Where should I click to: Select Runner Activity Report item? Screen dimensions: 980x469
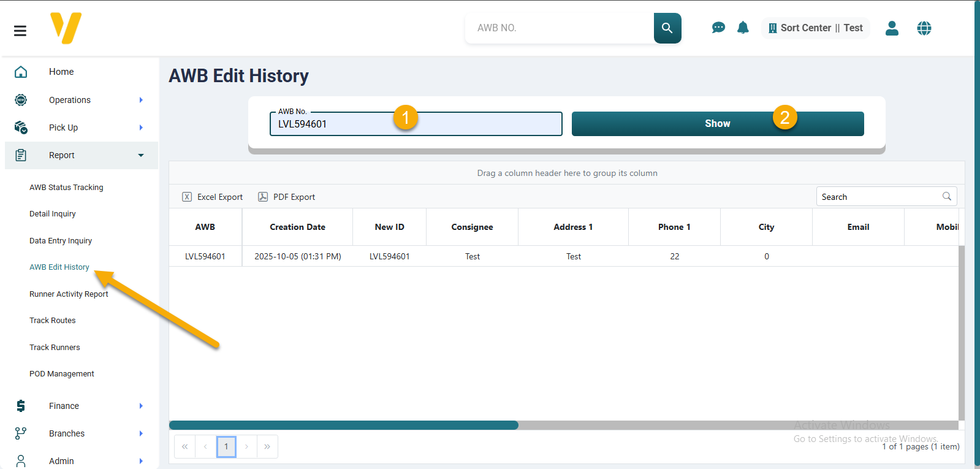(x=69, y=294)
